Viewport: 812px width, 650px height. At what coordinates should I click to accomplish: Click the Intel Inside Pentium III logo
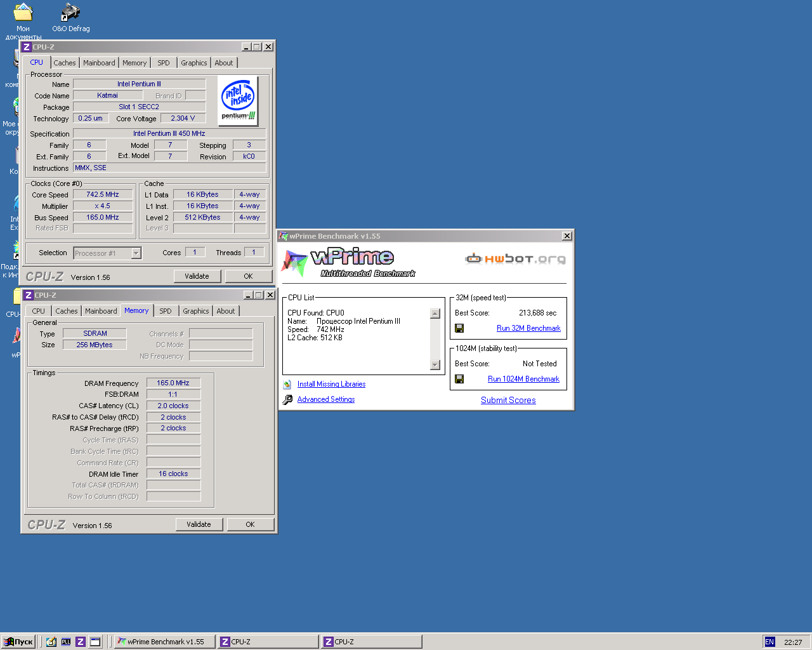(x=238, y=100)
